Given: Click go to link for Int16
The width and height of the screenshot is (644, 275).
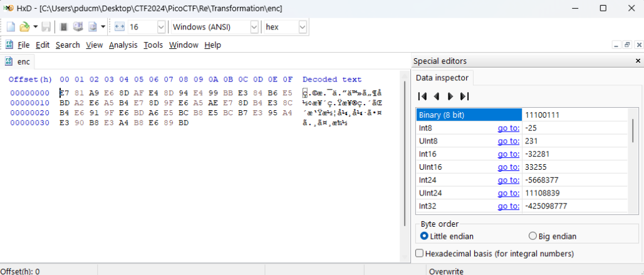Looking at the screenshot, I should tap(508, 154).
